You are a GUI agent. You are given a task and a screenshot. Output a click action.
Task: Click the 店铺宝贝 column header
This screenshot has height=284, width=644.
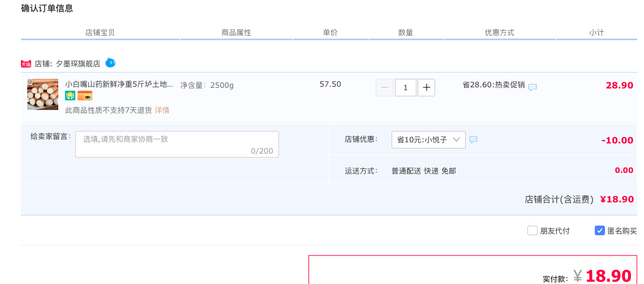(x=100, y=32)
